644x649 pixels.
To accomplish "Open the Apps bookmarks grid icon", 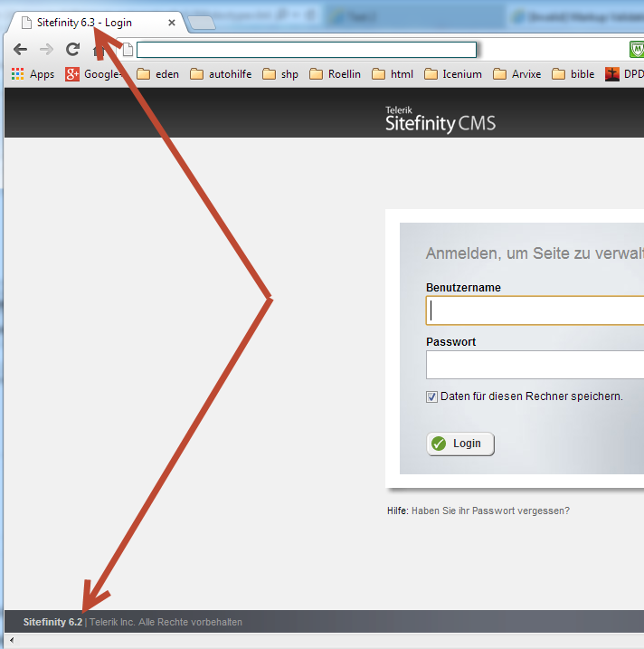I will [18, 74].
